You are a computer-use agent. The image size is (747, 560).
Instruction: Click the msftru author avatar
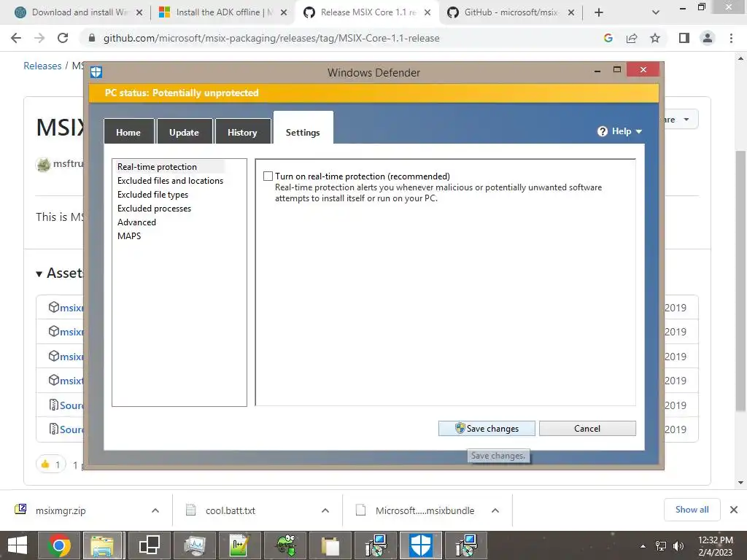[43, 164]
